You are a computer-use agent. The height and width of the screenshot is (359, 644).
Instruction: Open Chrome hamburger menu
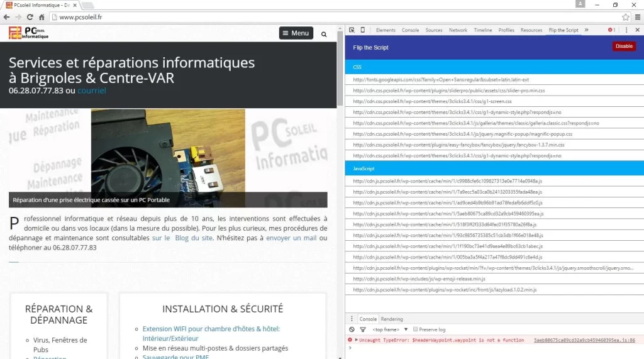tap(638, 17)
